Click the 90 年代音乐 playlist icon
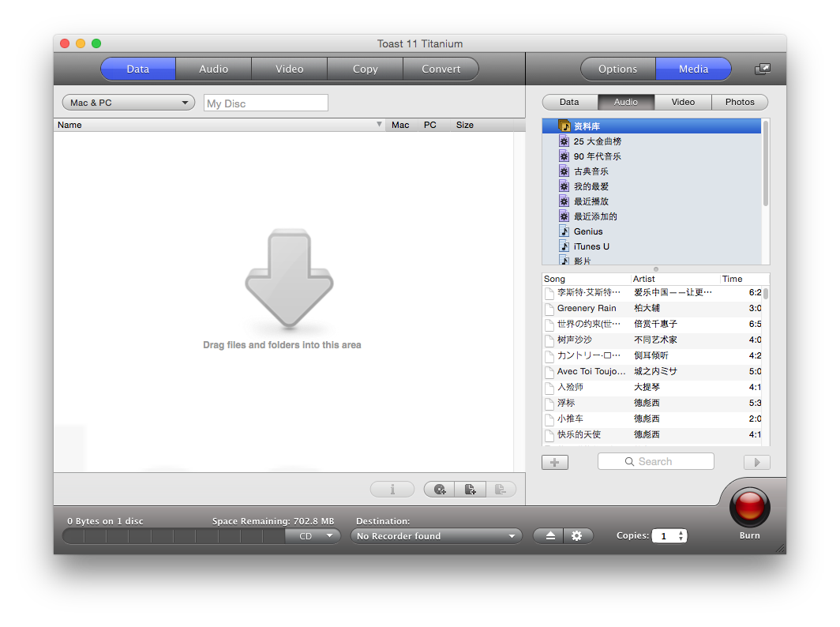This screenshot has width=840, height=627. [564, 156]
